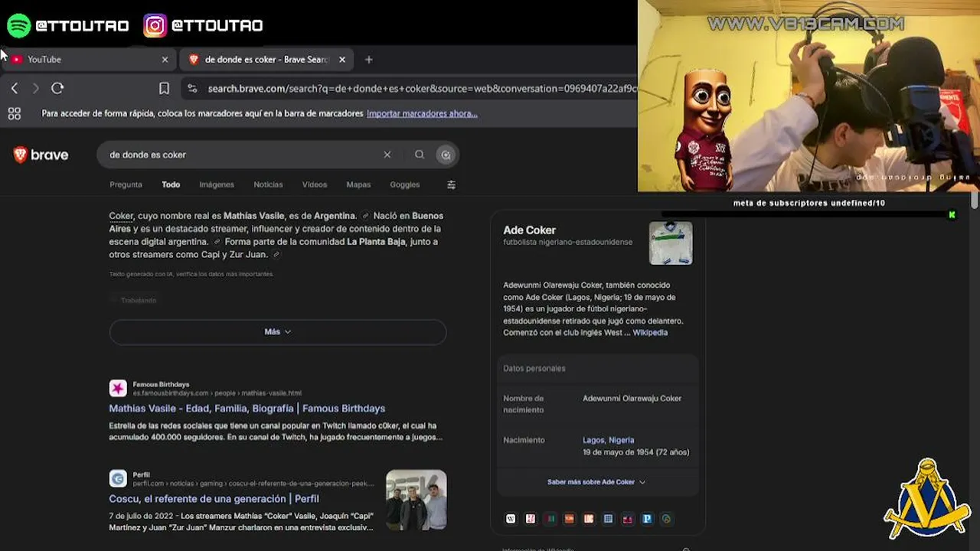
Task: Open the Videos results tab
Action: coord(315,184)
